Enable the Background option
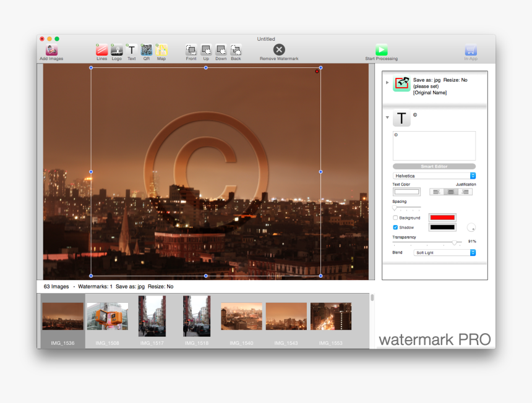The height and width of the screenshot is (403, 532). (x=395, y=217)
